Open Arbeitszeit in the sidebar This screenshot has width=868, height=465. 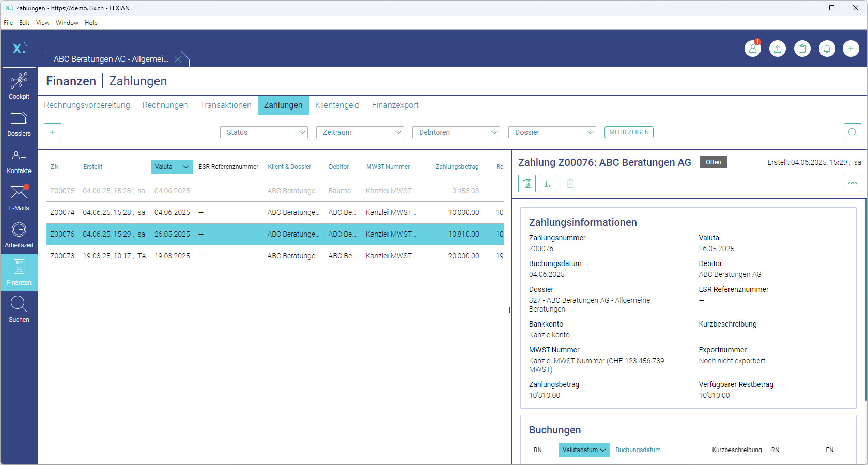(x=19, y=235)
